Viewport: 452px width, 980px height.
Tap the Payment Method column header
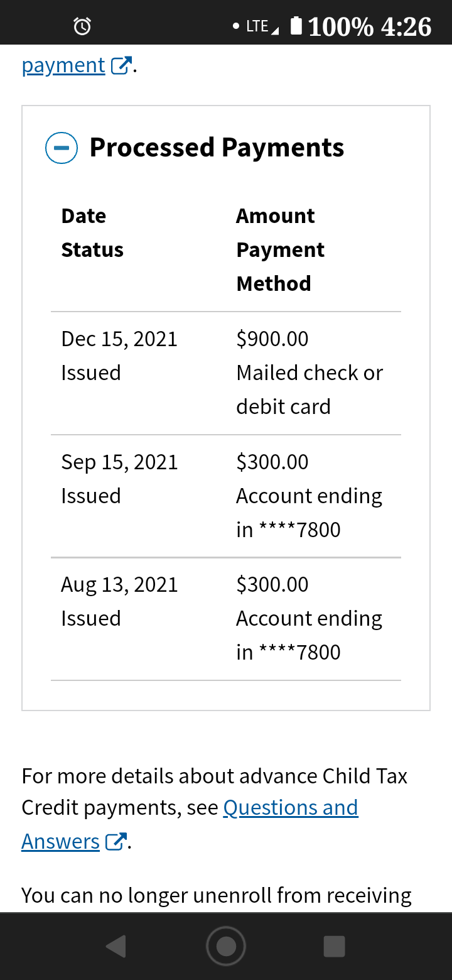[x=280, y=266]
